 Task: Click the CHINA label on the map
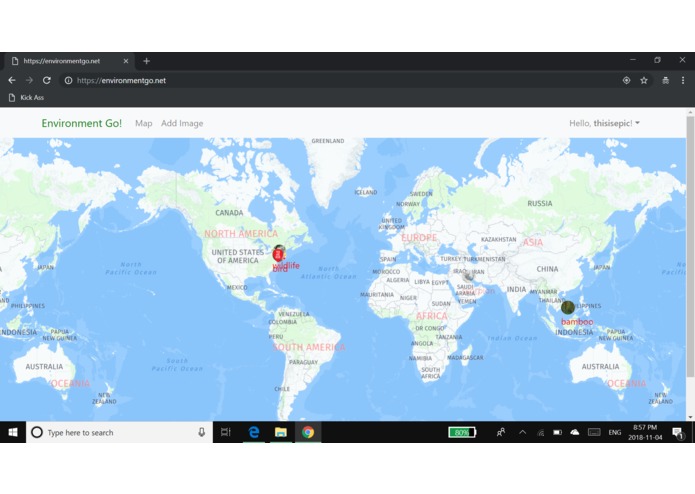[x=547, y=269]
